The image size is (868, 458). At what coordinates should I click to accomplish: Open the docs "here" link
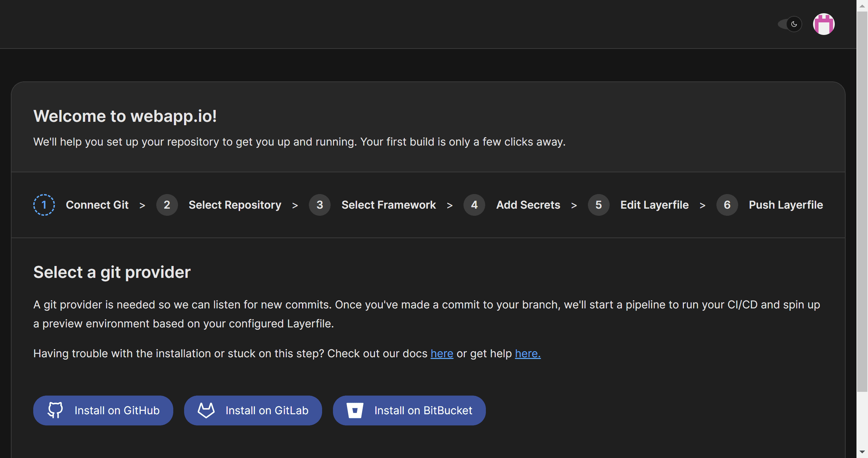pyautogui.click(x=442, y=354)
